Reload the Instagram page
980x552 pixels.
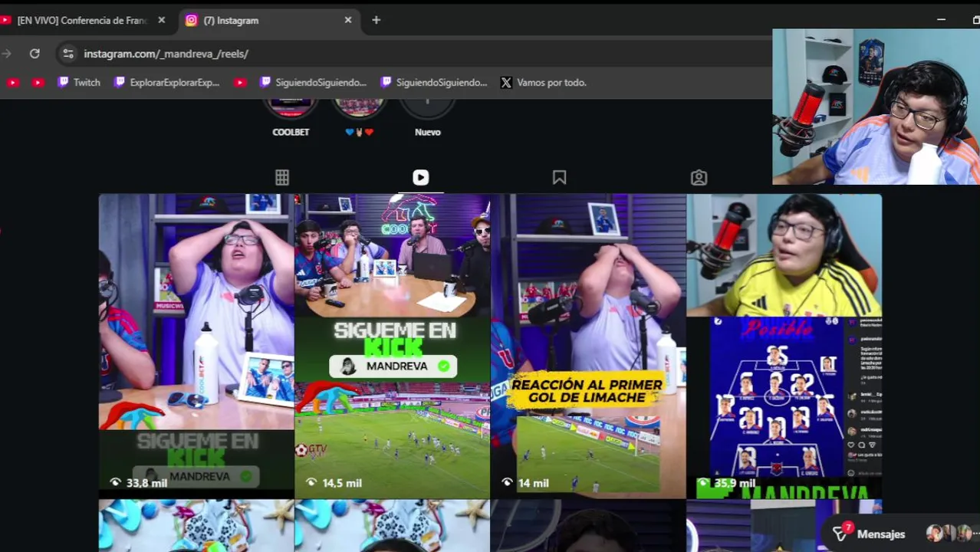(35, 54)
